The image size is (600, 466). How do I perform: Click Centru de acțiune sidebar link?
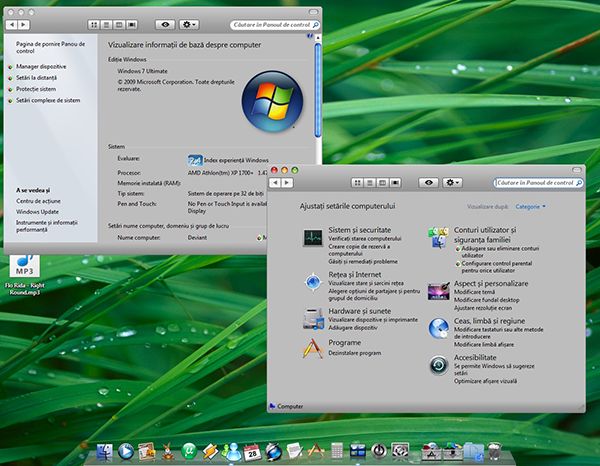pyautogui.click(x=38, y=201)
